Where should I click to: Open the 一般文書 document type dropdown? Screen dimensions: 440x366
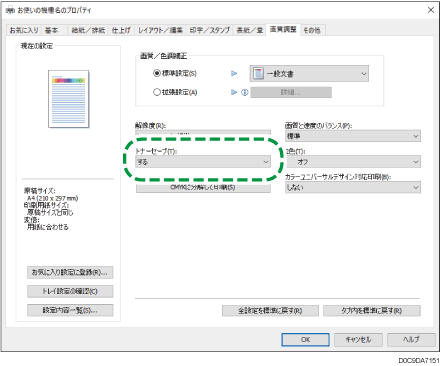pyautogui.click(x=309, y=74)
